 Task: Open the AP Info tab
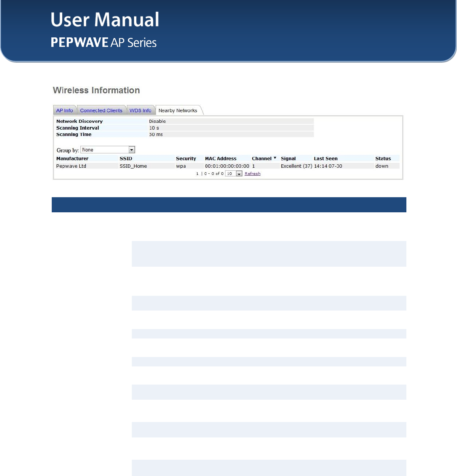tap(65, 110)
